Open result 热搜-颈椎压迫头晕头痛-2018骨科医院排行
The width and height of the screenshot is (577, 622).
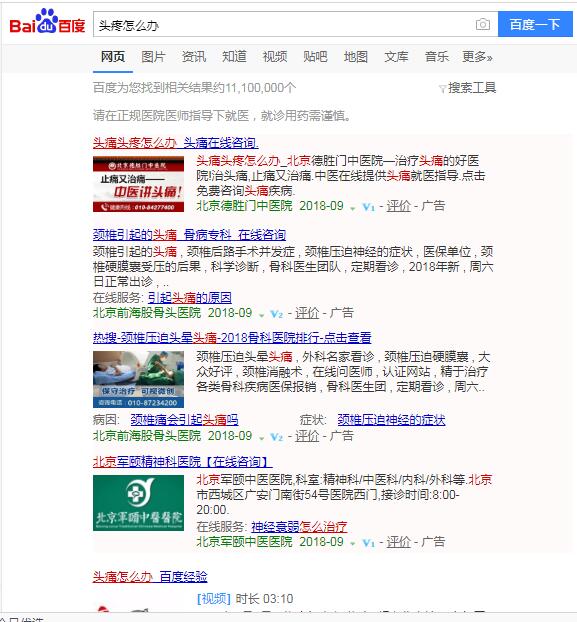click(x=232, y=338)
